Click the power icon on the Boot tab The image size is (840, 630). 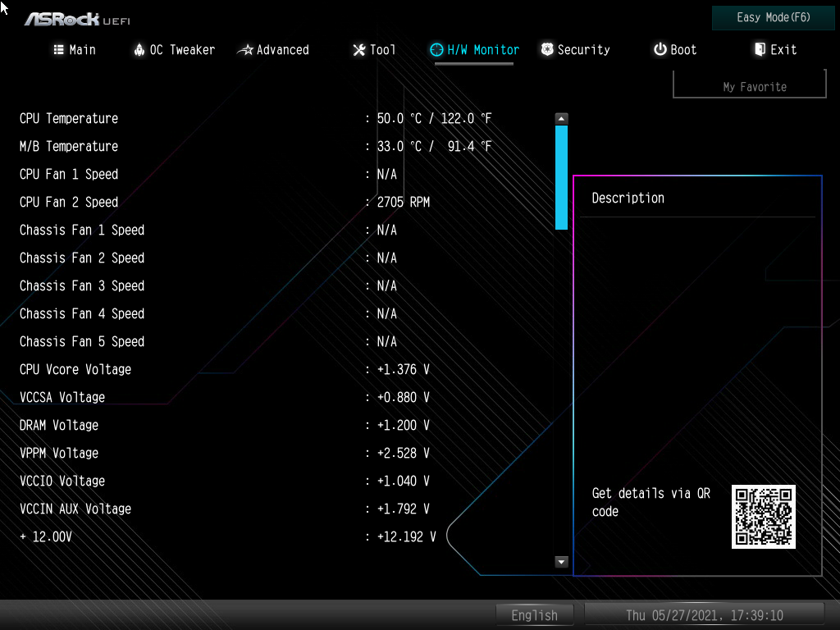pyautogui.click(x=659, y=49)
